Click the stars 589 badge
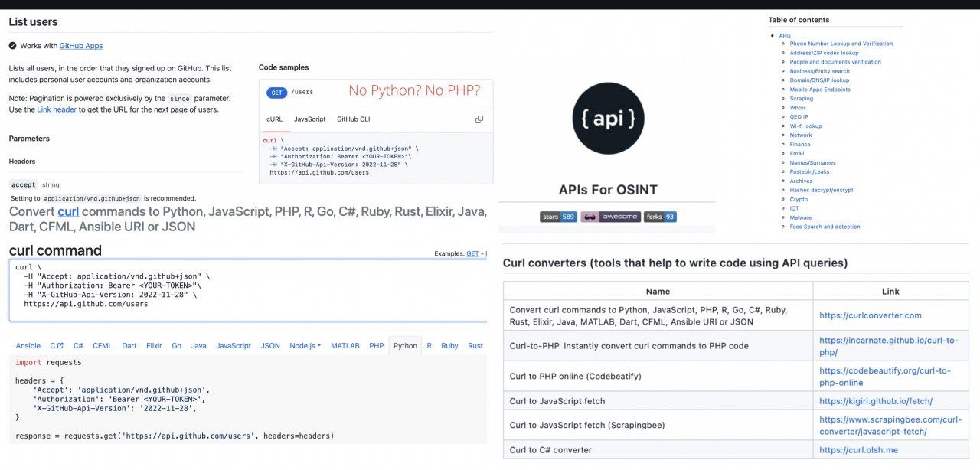Viewport: 980px width, 470px height. (x=558, y=217)
